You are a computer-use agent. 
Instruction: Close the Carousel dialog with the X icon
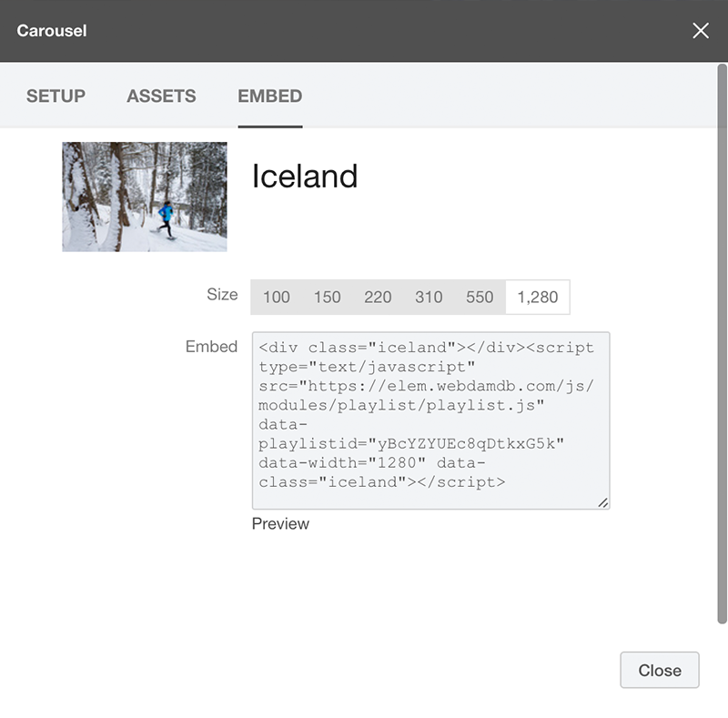click(x=700, y=31)
